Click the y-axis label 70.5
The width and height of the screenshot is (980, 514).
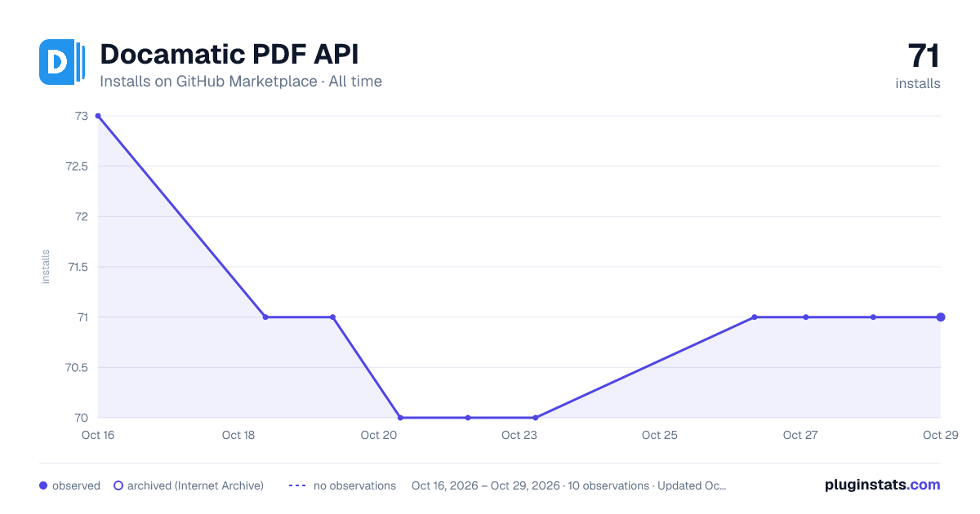pyautogui.click(x=77, y=367)
